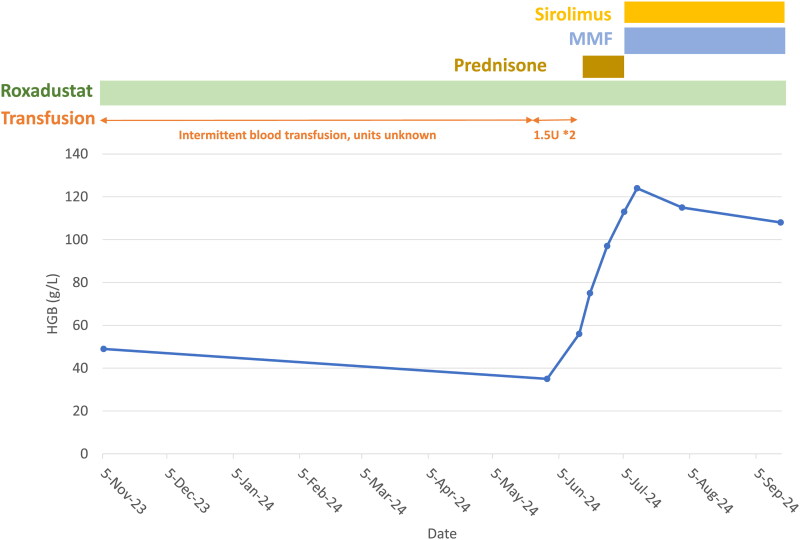Viewport: 800px width, 540px height.
Task: Click the Date x-axis title
Action: click(442, 533)
